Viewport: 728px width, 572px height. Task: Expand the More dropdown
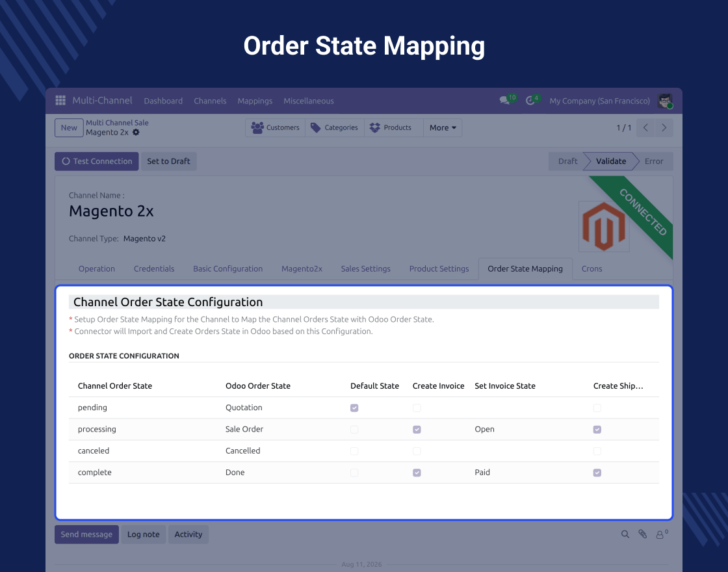(x=443, y=127)
